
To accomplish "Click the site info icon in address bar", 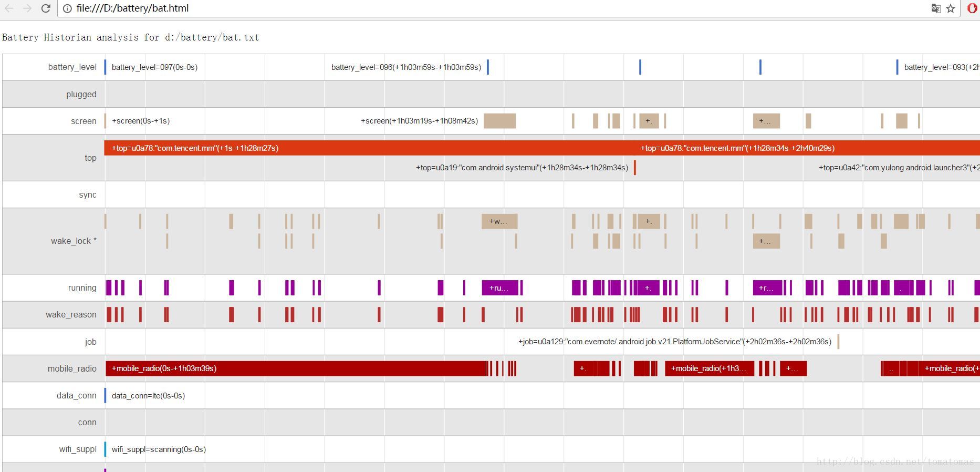I will tap(67, 8).
